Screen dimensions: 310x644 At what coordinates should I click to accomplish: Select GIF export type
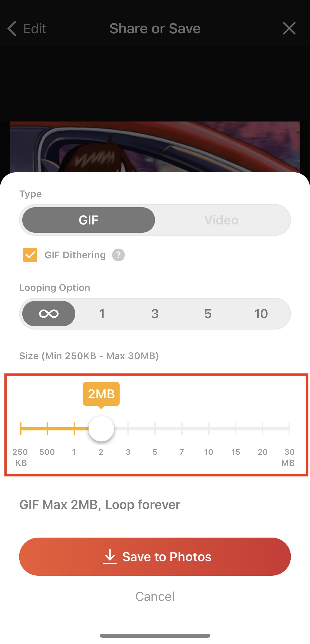pos(88,220)
